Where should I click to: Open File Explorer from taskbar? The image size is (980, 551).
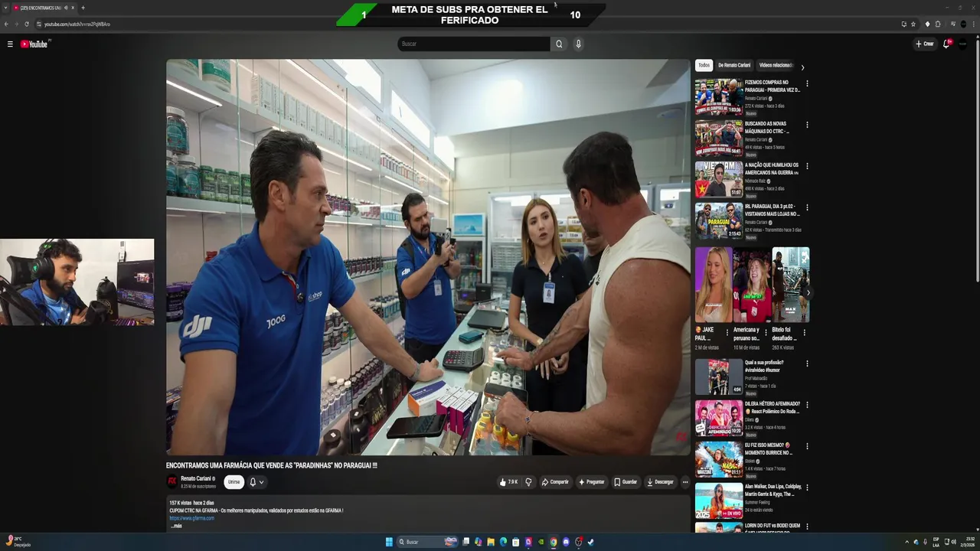(x=491, y=542)
